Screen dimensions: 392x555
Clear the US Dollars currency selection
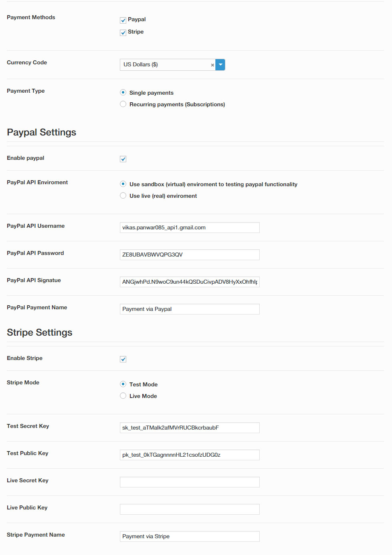pyautogui.click(x=213, y=65)
